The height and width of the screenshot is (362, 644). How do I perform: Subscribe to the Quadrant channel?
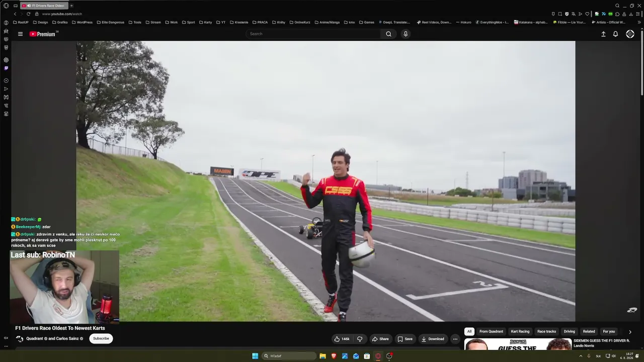(x=101, y=339)
